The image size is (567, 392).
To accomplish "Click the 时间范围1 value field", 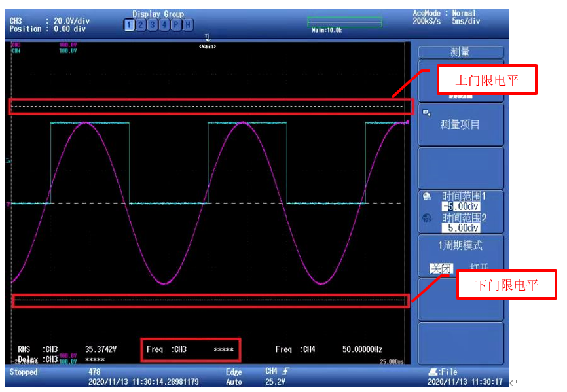I will [460, 206].
